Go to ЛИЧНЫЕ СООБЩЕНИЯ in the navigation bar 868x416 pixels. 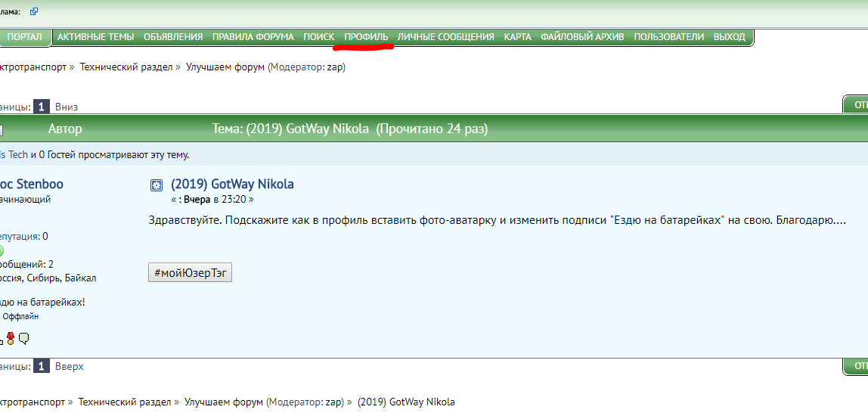tap(445, 36)
